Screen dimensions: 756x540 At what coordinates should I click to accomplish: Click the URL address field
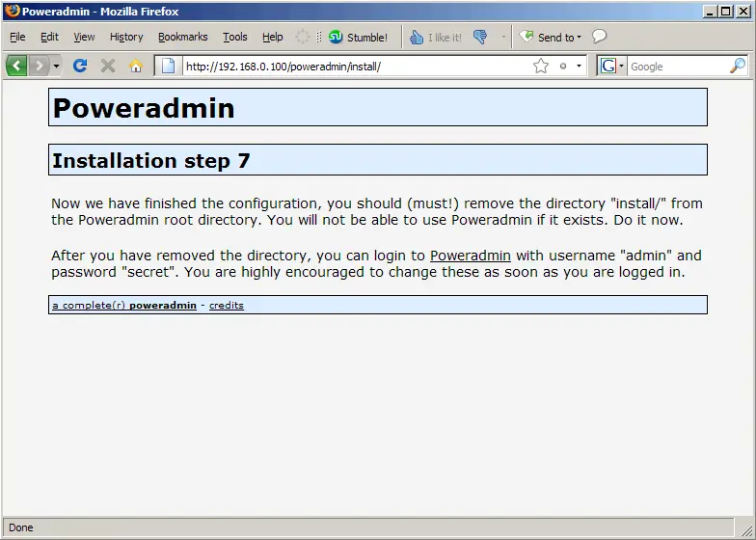357,66
